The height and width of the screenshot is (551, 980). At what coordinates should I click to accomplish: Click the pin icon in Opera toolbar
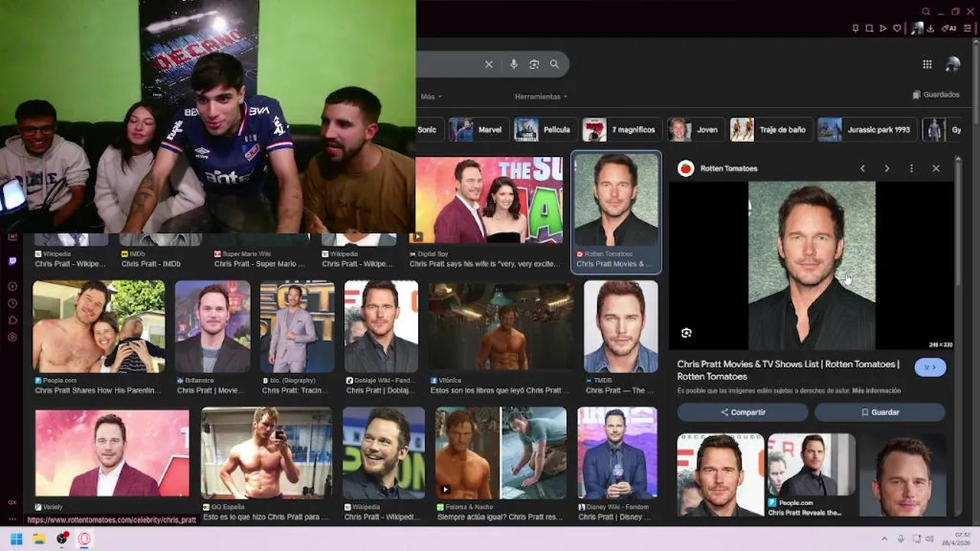pos(855,28)
